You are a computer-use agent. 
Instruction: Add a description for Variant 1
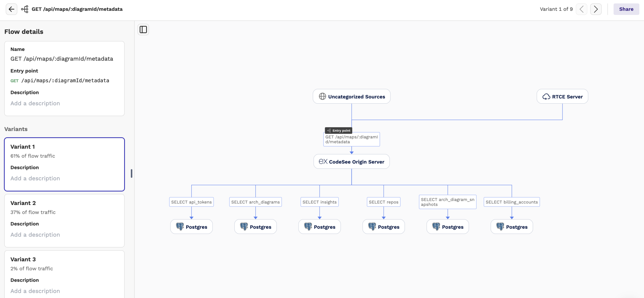(x=35, y=178)
